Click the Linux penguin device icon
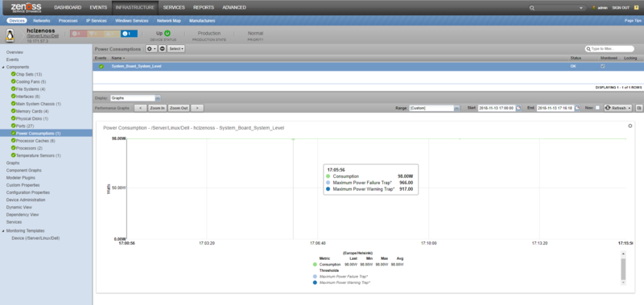Image resolution: width=644 pixels, height=305 pixels. [x=10, y=35]
